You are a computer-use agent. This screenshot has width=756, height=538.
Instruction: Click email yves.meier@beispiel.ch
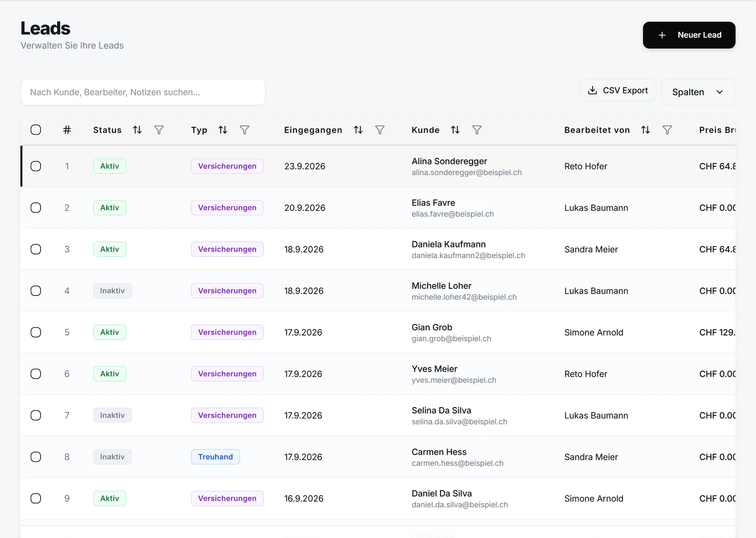[x=454, y=381]
